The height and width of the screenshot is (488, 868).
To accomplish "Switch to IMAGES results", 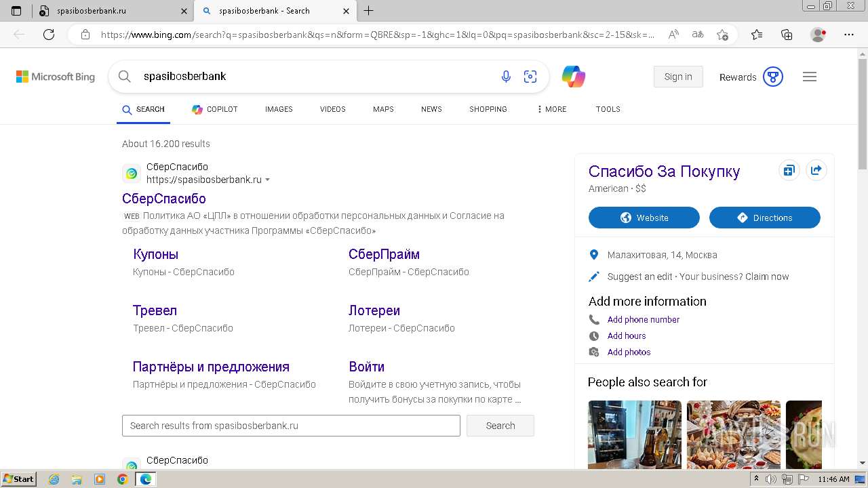I will [279, 109].
